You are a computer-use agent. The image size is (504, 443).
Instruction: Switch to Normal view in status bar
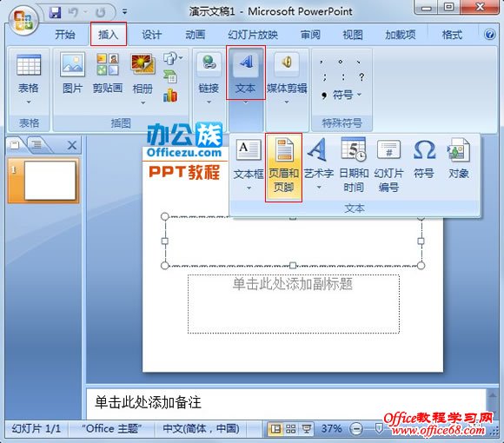click(275, 429)
